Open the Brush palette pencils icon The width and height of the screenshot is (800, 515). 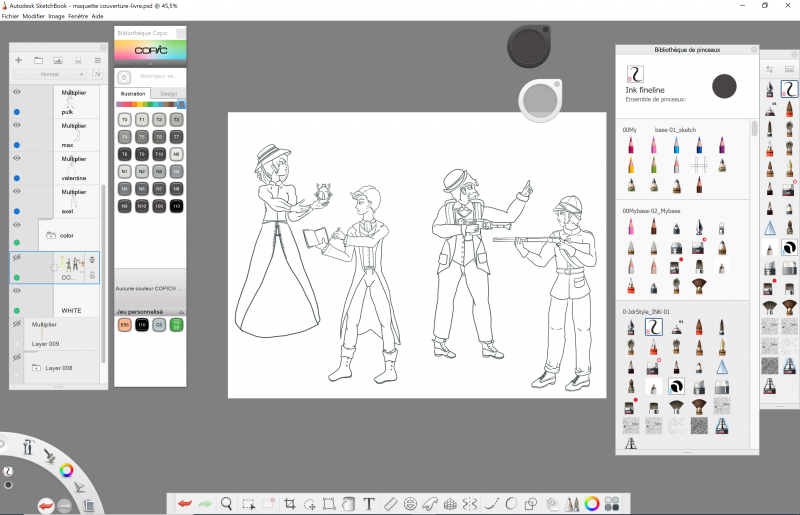pos(572,504)
